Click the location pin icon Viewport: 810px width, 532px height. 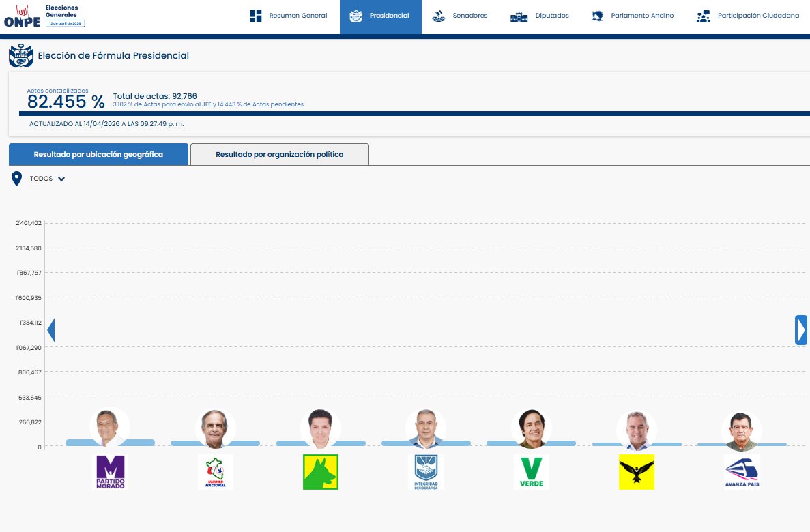click(16, 179)
